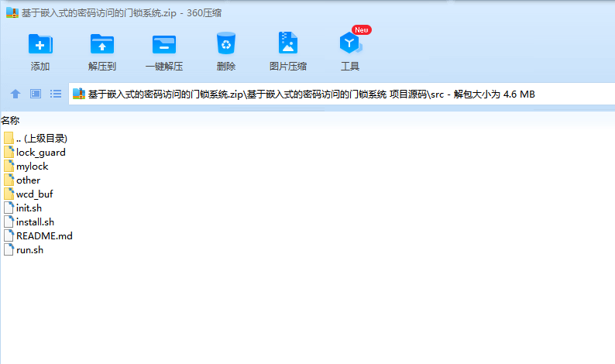This screenshot has width=615, height=364.
Task: Click the wcd_buf folder icon
Action: pos(9,194)
